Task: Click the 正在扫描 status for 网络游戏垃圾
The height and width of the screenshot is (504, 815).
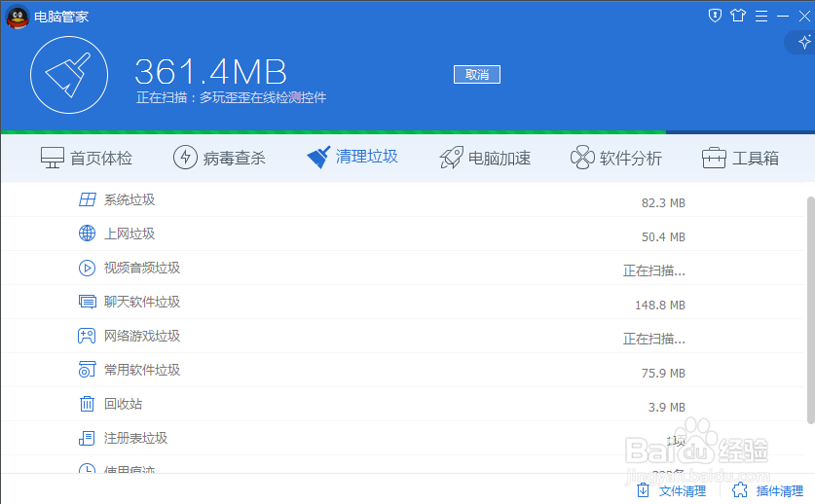Action: [x=654, y=340]
